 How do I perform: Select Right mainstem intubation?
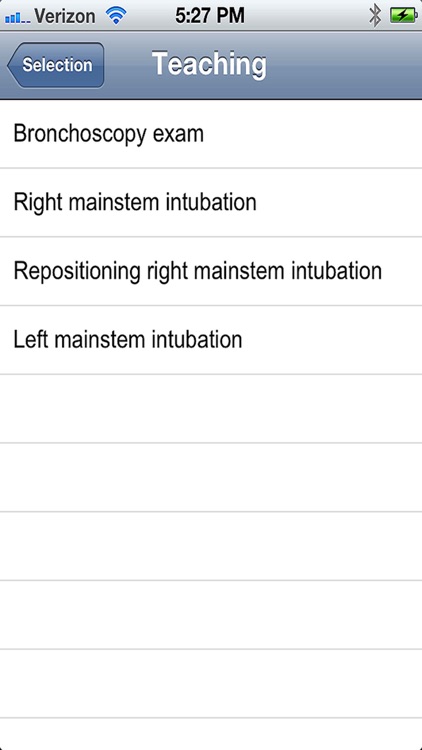pos(211,202)
